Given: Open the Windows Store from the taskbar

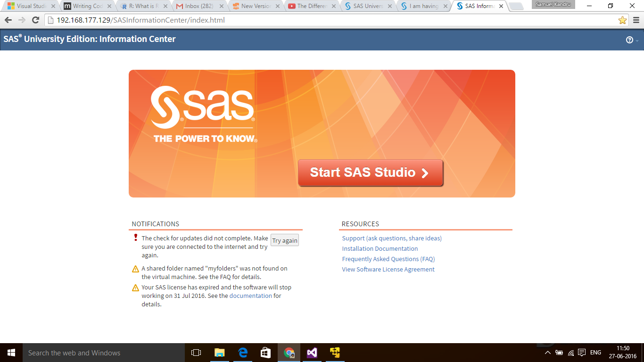Looking at the screenshot, I should pyautogui.click(x=265, y=352).
